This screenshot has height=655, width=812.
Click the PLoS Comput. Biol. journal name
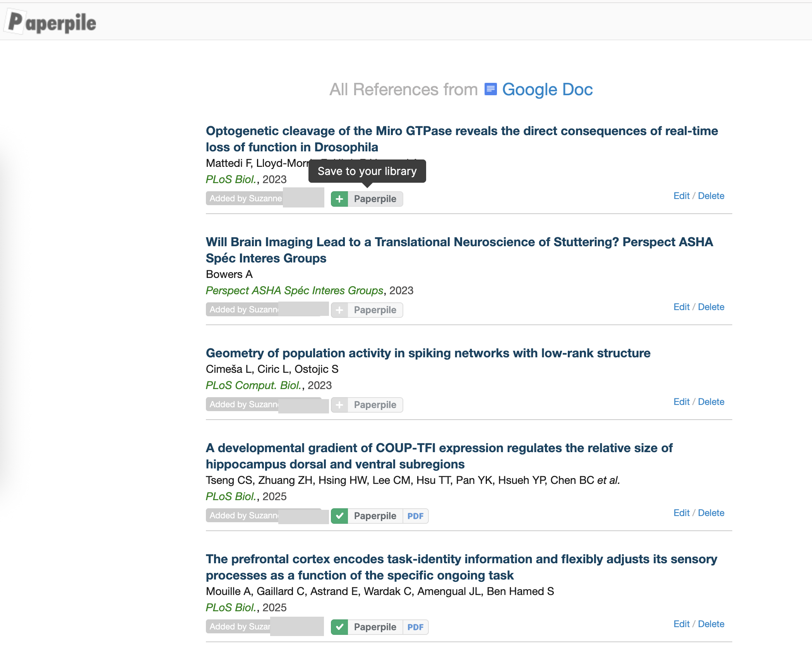coord(254,386)
